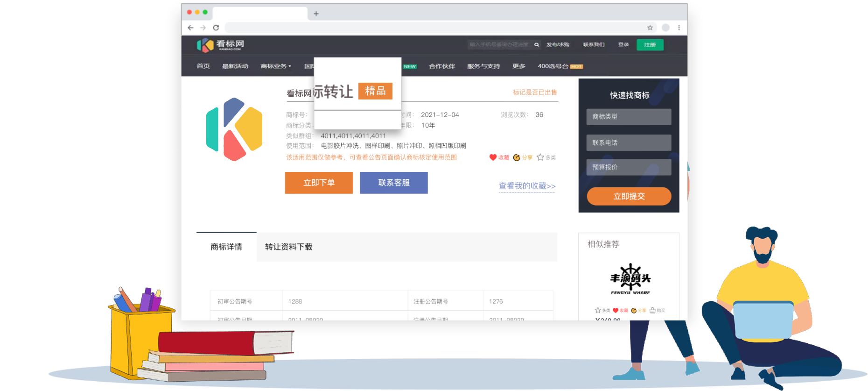Click the 联系电话 input field
868x391 pixels.
click(x=629, y=142)
